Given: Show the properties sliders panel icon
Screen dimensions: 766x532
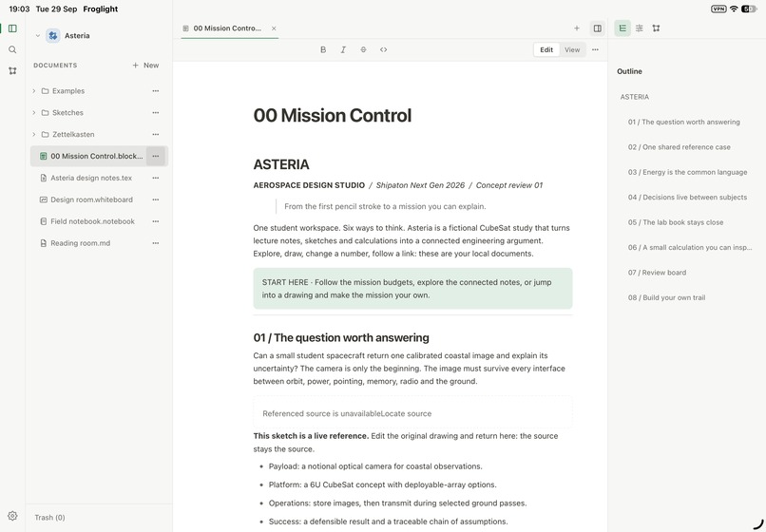Looking at the screenshot, I should 639,28.
